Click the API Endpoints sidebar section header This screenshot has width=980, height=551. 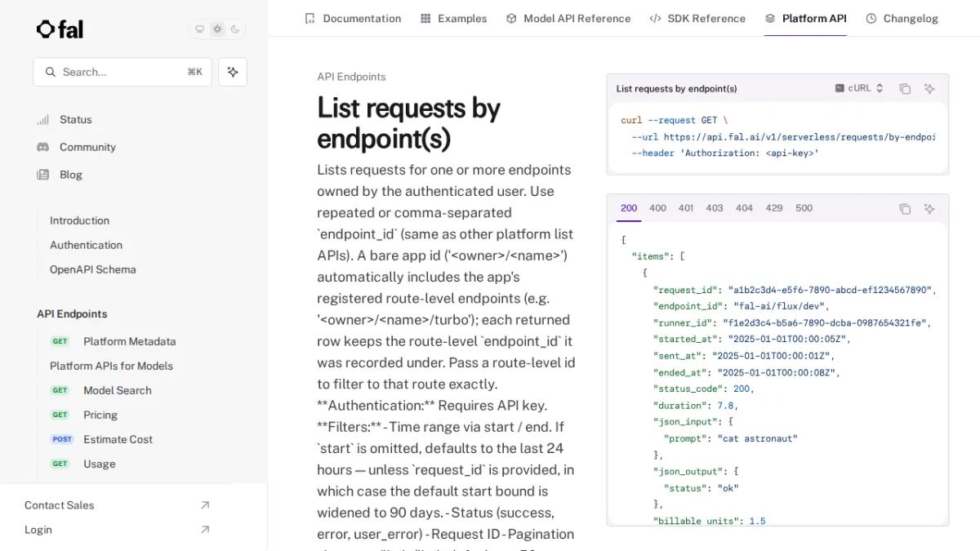point(72,314)
